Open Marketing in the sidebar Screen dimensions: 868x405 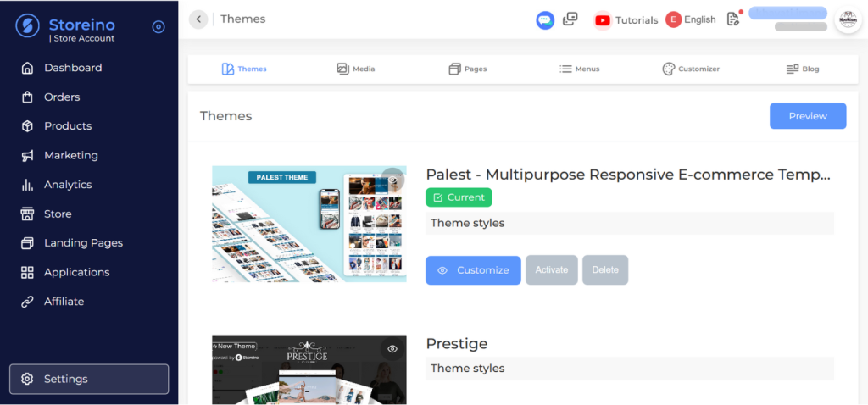71,155
